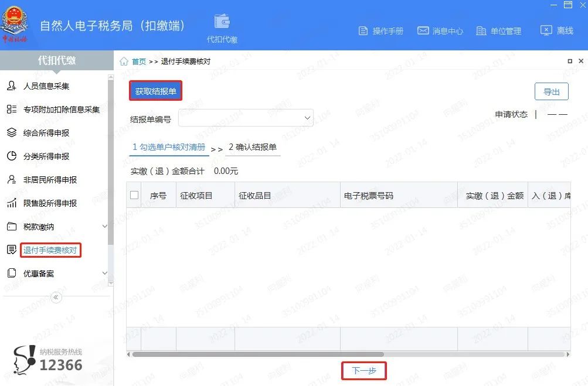Select the 专项附加扣除信息采集 module icon
The height and width of the screenshot is (386, 588).
click(x=13, y=109)
